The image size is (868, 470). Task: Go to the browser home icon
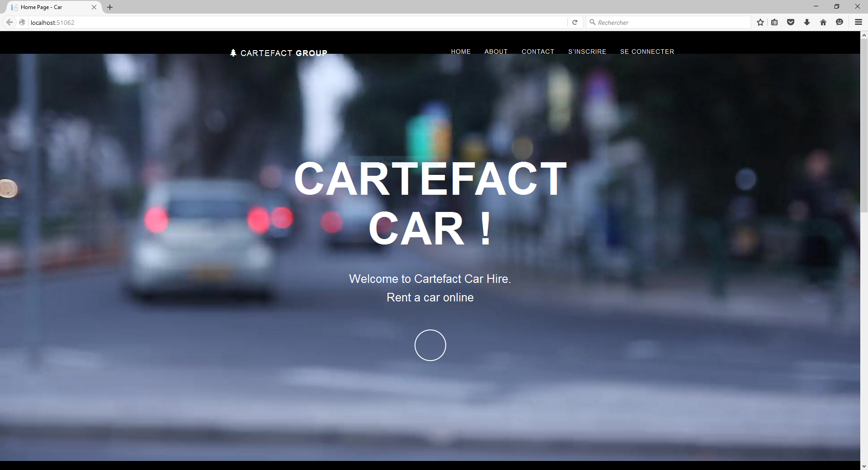point(823,22)
